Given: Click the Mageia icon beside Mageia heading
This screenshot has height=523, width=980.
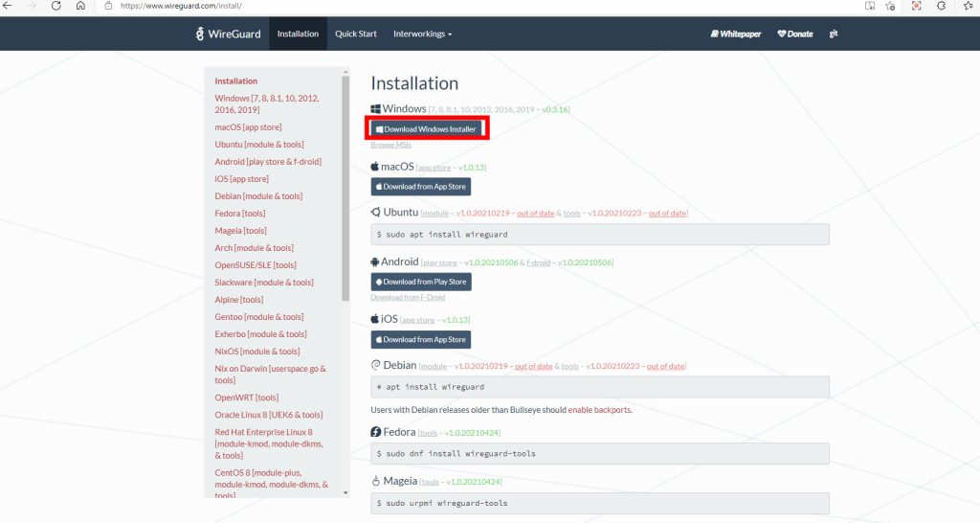Looking at the screenshot, I should point(375,481).
